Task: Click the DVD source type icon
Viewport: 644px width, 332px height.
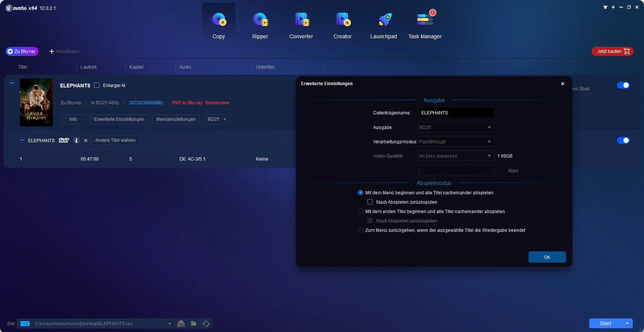Action: (x=64, y=140)
